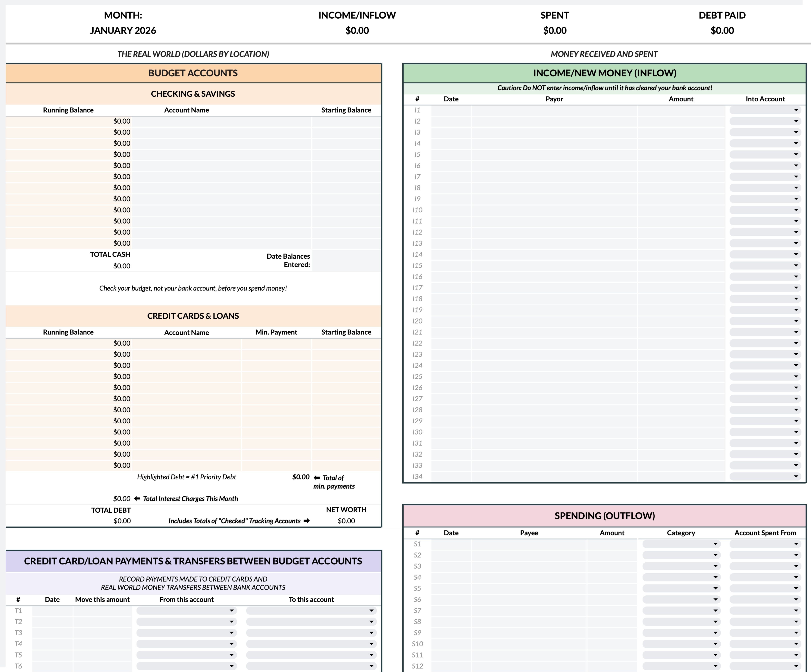Screen dimensions: 811x672
Task: Open From this account dropdown for T1
Action: tap(186, 611)
